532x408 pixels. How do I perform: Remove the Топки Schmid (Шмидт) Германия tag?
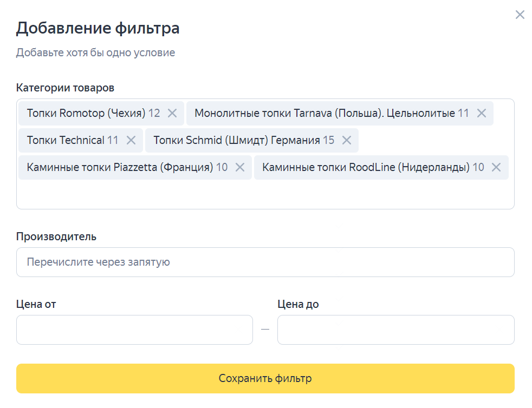[347, 140]
